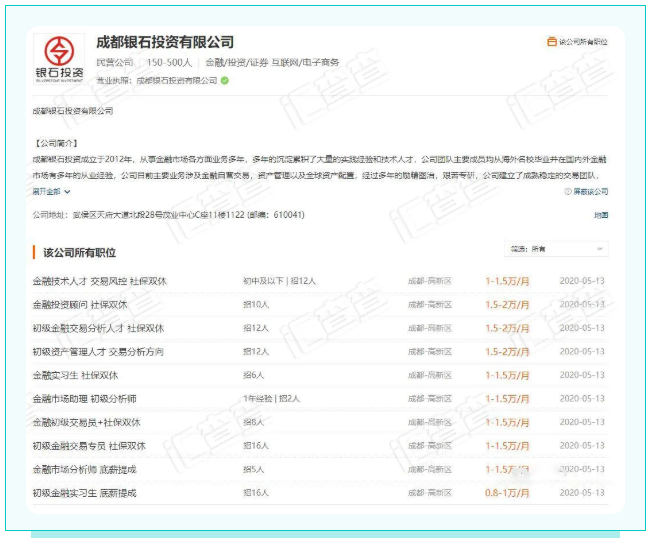Open job 初级资产管理人才 交易分析方向
Screen dimensions: 653x542
[98, 352]
